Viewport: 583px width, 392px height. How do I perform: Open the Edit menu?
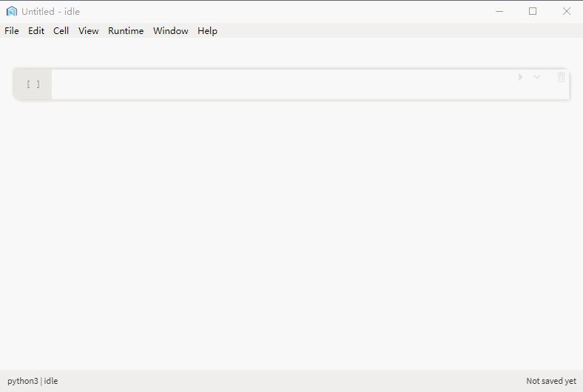click(x=36, y=31)
